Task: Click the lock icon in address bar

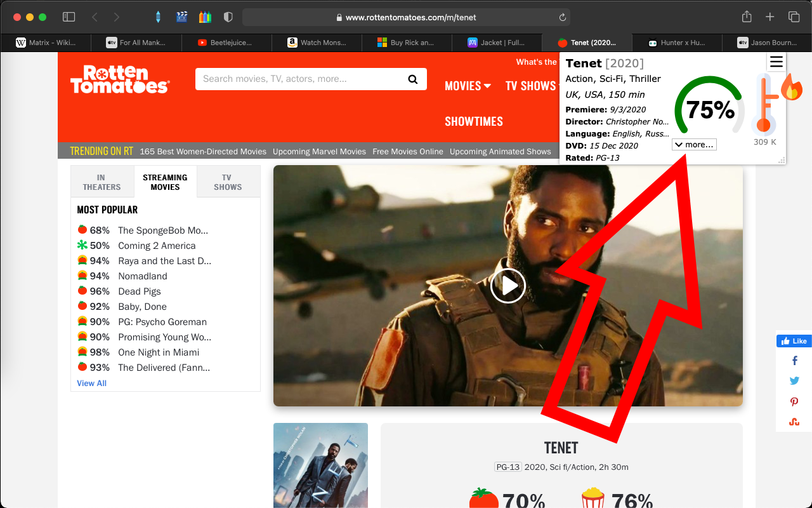Action: tap(339, 18)
